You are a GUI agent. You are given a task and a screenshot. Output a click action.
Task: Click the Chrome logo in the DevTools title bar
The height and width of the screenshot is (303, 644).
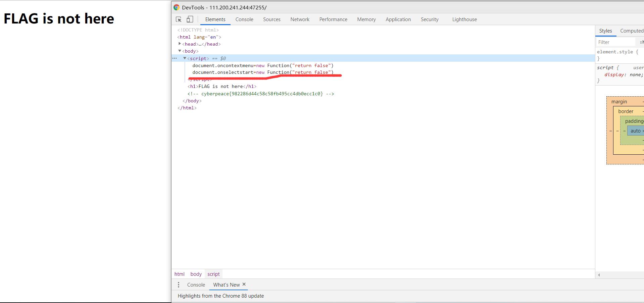177,7
